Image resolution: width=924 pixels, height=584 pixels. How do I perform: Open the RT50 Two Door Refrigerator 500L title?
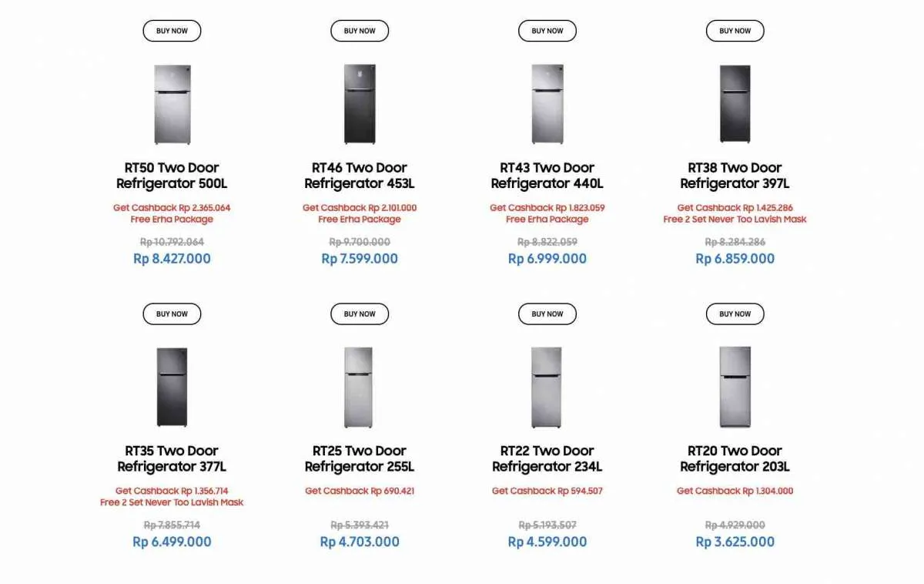point(172,176)
